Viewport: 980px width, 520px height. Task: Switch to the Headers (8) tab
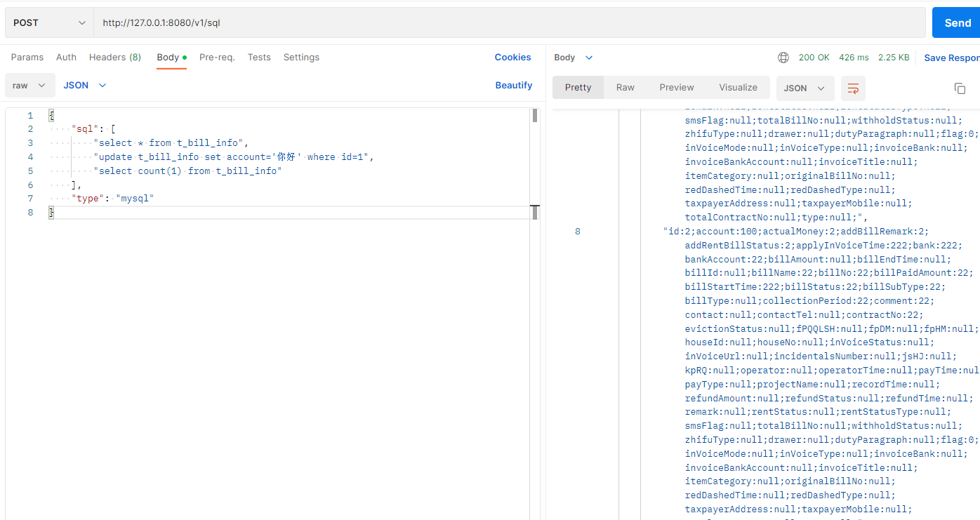[x=114, y=57]
